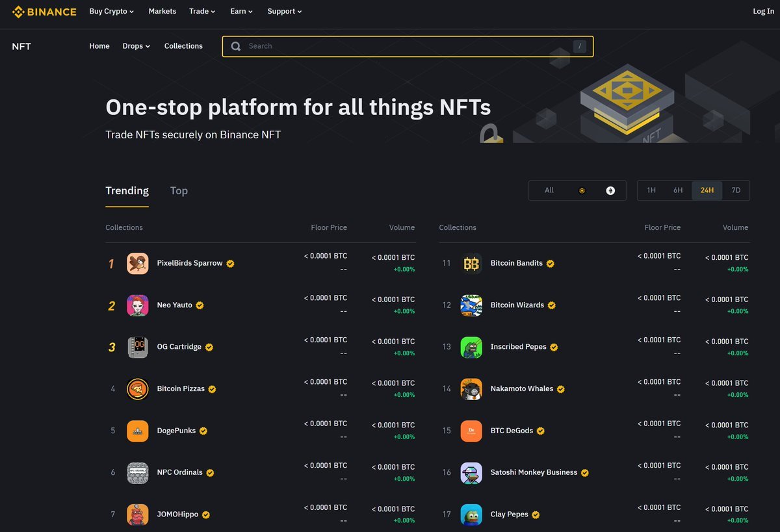This screenshot has height=532, width=780.
Task: Click the BTC DeGods collection icon
Action: pos(471,431)
